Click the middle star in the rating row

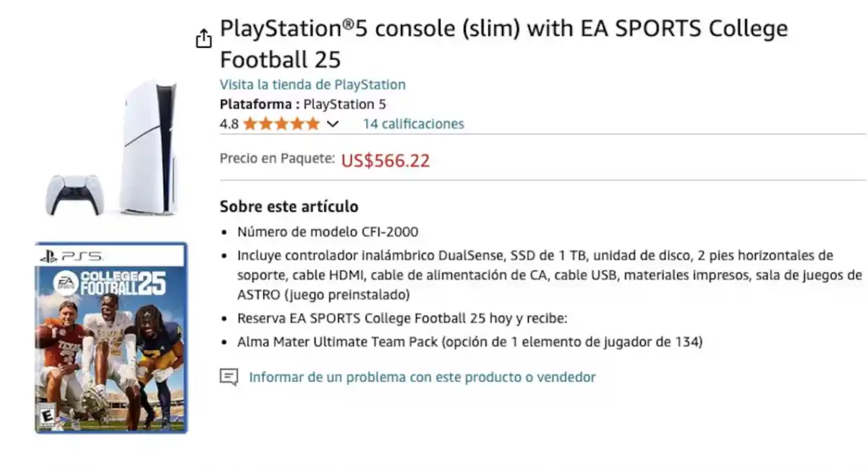tap(281, 124)
